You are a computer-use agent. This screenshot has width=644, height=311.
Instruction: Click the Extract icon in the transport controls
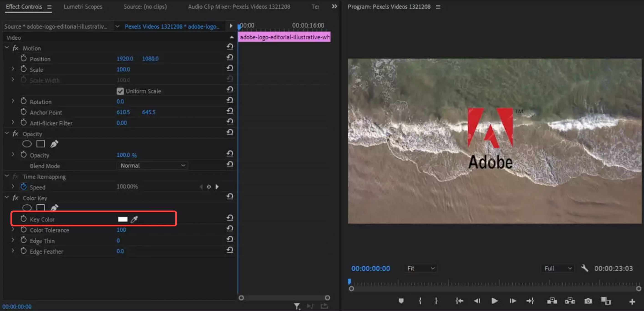point(570,301)
